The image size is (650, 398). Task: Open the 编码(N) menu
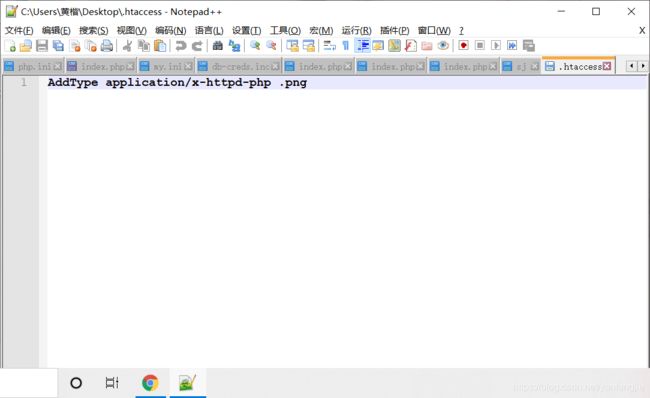[x=170, y=31]
